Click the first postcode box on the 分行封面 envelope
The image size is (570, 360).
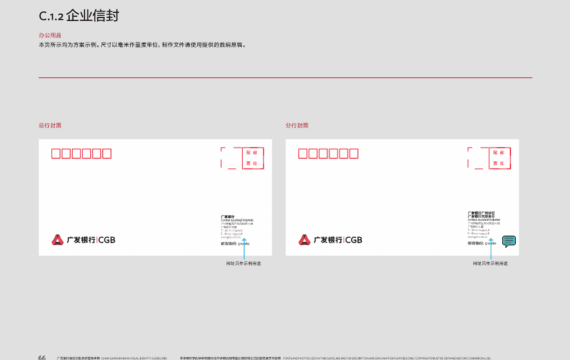[302, 153]
